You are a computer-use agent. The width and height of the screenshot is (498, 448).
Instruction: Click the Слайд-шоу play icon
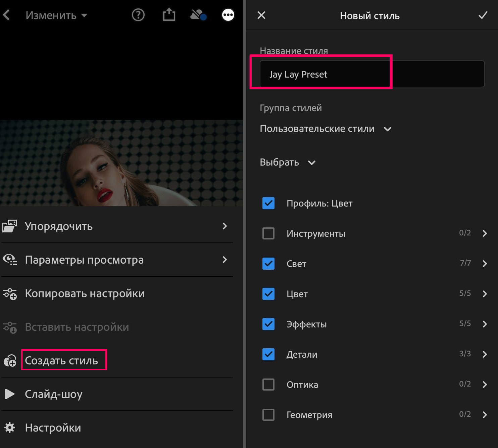click(x=10, y=394)
